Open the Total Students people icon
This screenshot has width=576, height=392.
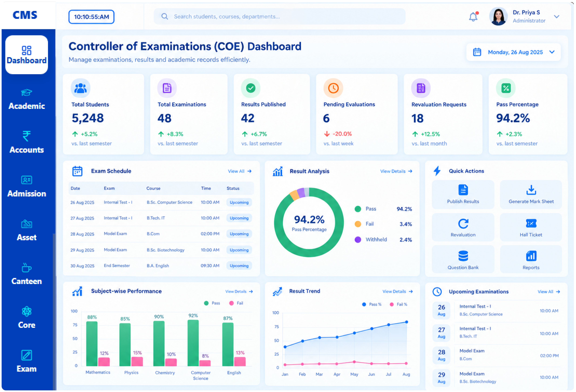[80, 88]
